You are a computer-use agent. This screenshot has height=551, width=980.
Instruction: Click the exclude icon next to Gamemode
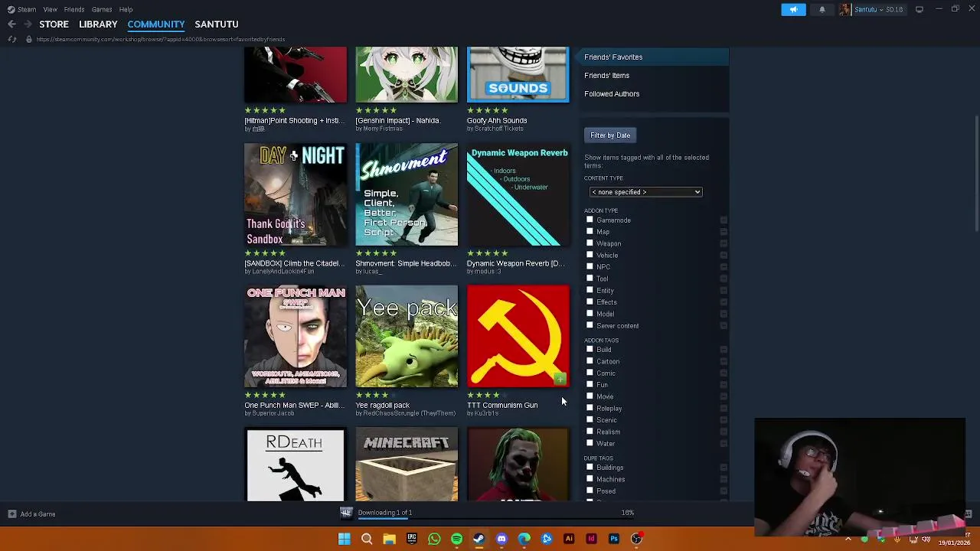click(724, 220)
